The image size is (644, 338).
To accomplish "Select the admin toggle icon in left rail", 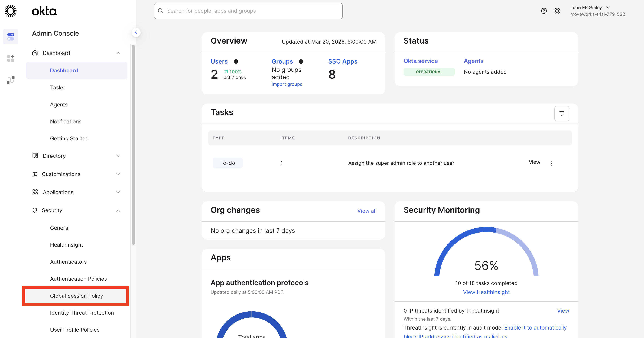I will 11,37.
